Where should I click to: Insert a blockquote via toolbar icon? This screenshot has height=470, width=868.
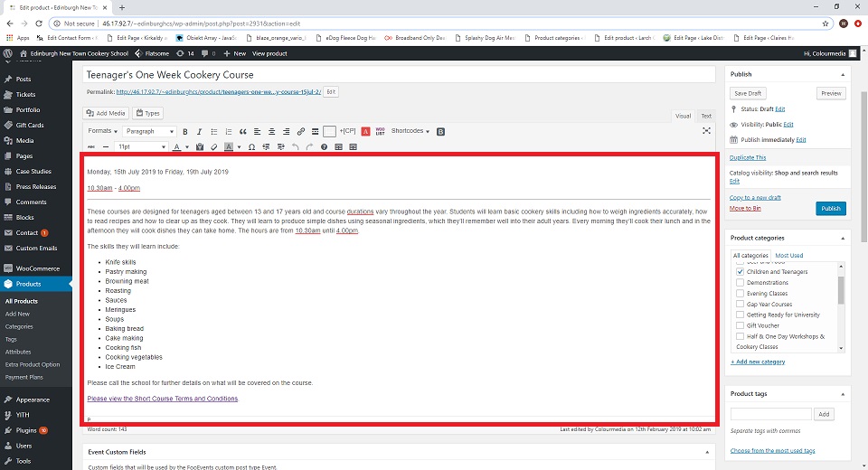[x=243, y=131]
